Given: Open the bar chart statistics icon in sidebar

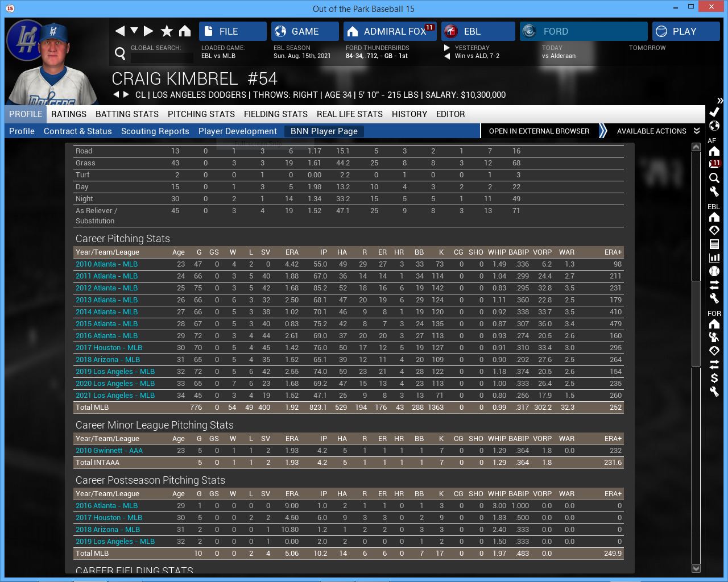Looking at the screenshot, I should pos(714,257).
